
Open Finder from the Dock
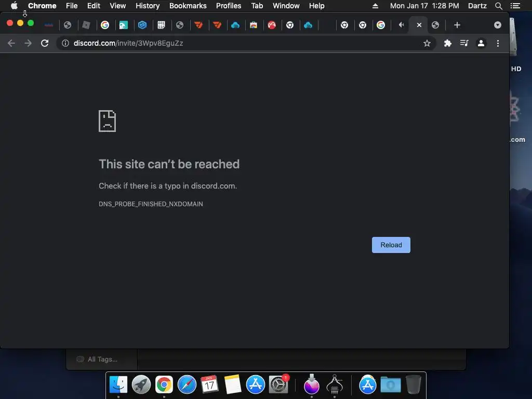(x=118, y=384)
